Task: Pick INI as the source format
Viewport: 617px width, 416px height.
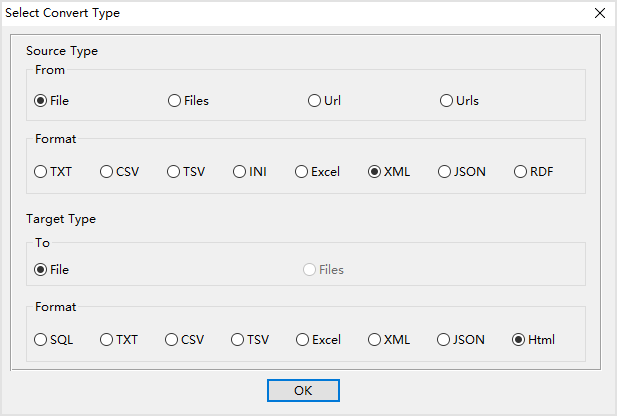Action: (249, 172)
